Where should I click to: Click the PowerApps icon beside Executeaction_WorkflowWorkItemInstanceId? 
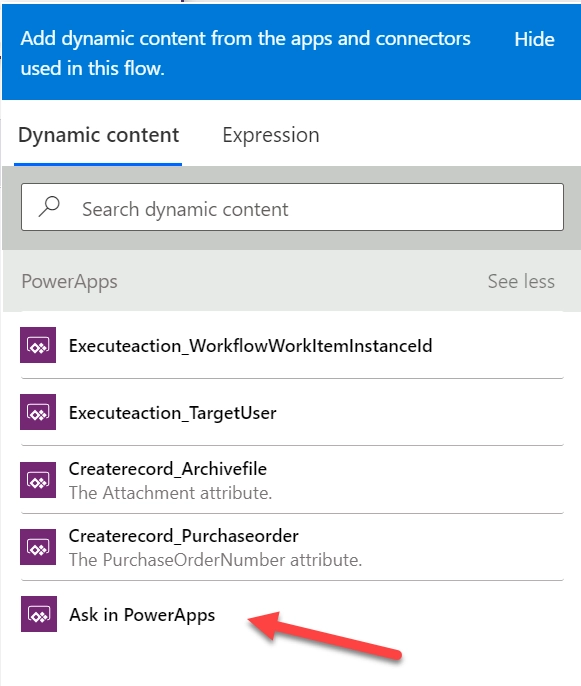38,345
